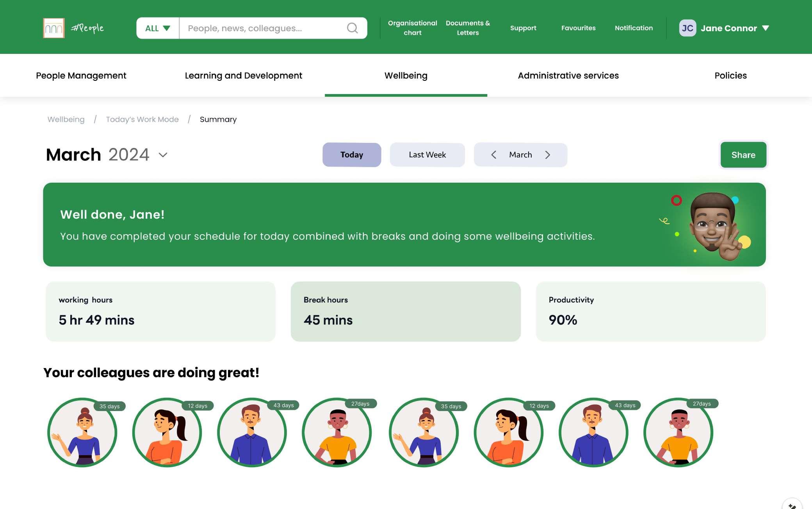Screen dimensions: 812x509
Task: Click the search magnifier icon
Action: click(352, 28)
